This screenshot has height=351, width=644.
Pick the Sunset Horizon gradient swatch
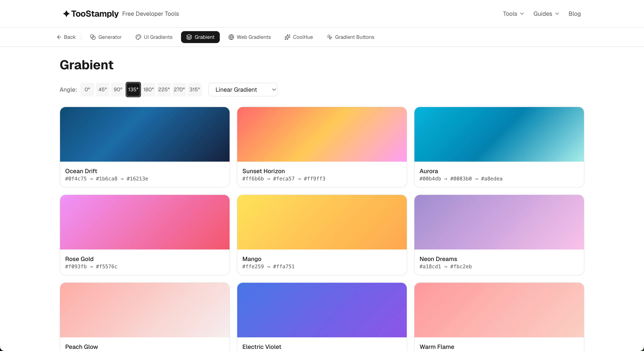point(322,134)
